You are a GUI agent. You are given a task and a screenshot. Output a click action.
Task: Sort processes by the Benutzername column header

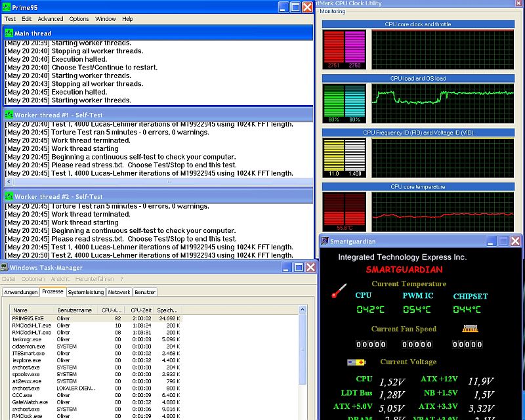(75, 310)
